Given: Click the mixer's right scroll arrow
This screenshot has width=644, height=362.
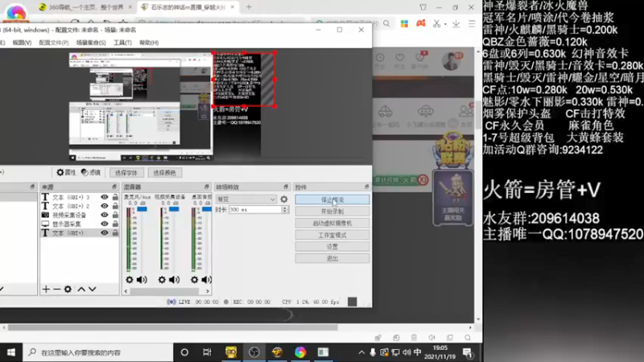Looking at the screenshot, I should click(x=208, y=291).
